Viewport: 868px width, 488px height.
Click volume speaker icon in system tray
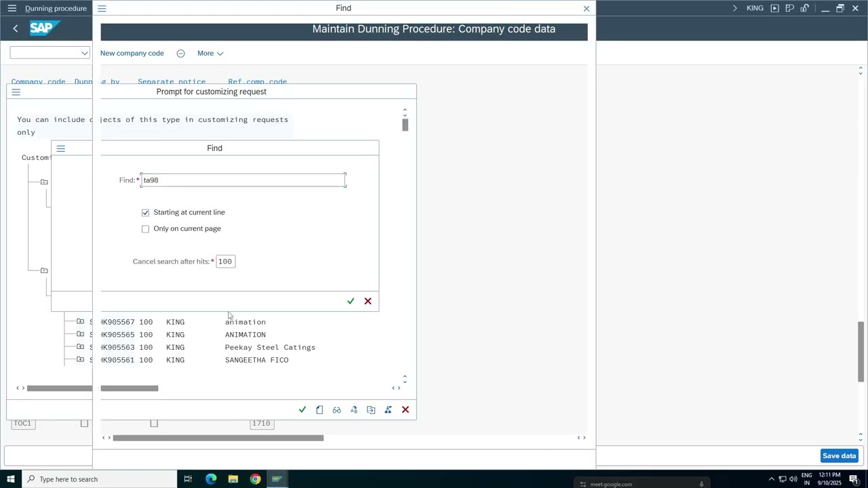point(793,479)
